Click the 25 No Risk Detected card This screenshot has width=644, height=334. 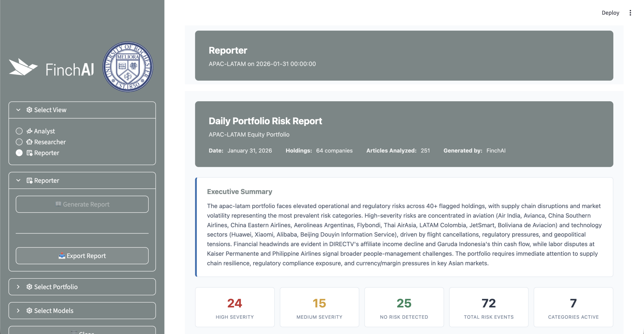point(404,307)
